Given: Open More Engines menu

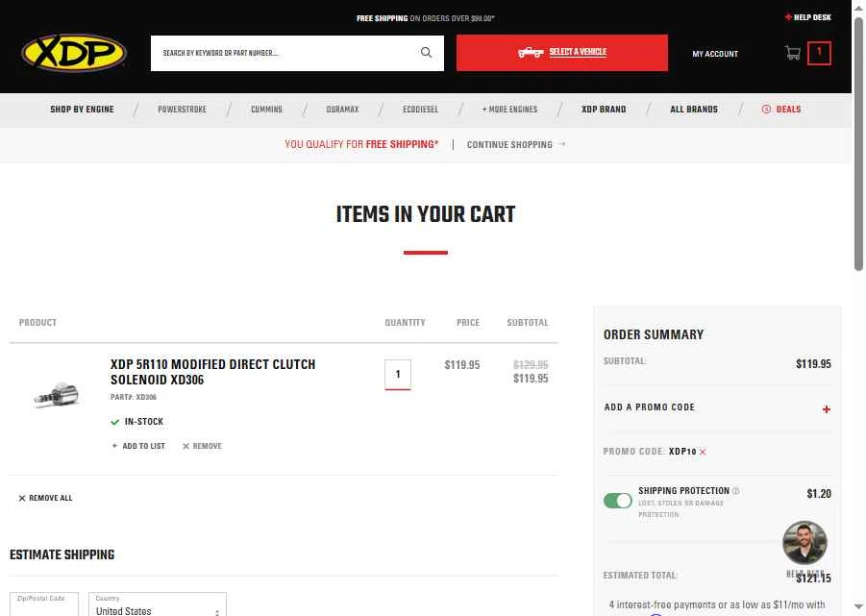Looking at the screenshot, I should (x=509, y=110).
